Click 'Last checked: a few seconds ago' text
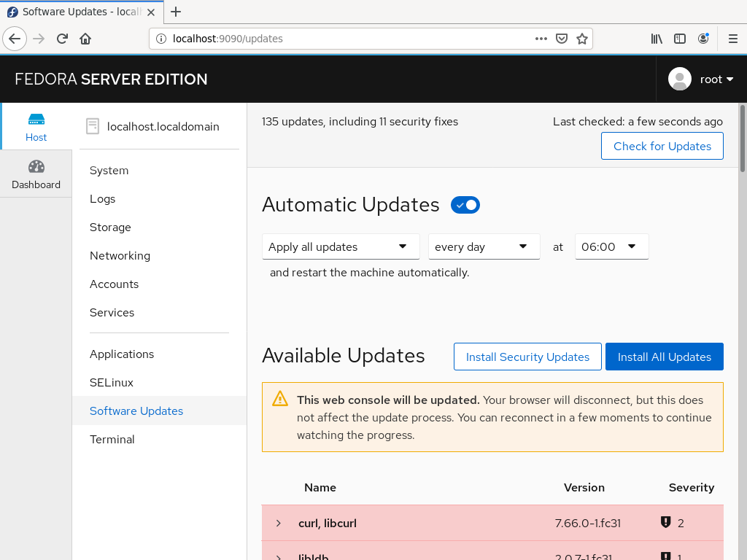This screenshot has height=560, width=747. pos(638,122)
